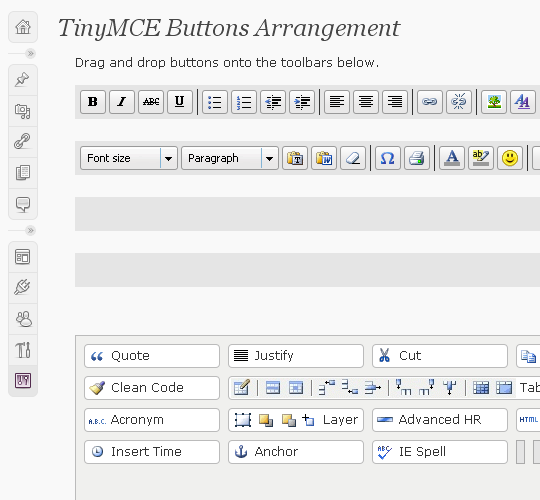Click the Unlink broken chain icon
Screen dimensions: 540x500
pyautogui.click(x=459, y=102)
